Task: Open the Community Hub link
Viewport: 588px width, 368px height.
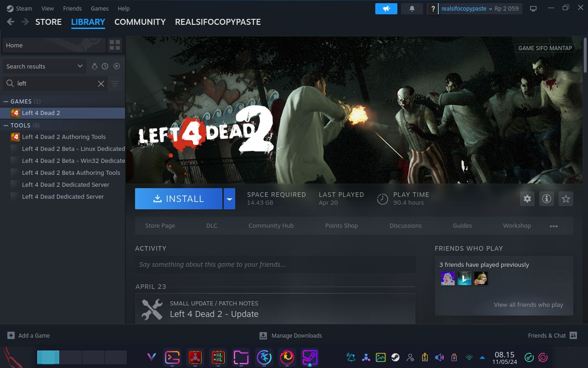Action: pyautogui.click(x=271, y=225)
